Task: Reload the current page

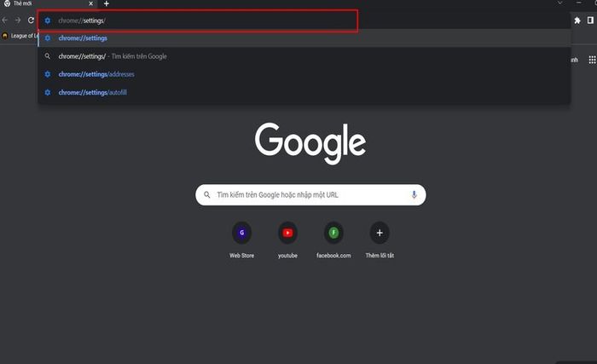Action: 31,20
